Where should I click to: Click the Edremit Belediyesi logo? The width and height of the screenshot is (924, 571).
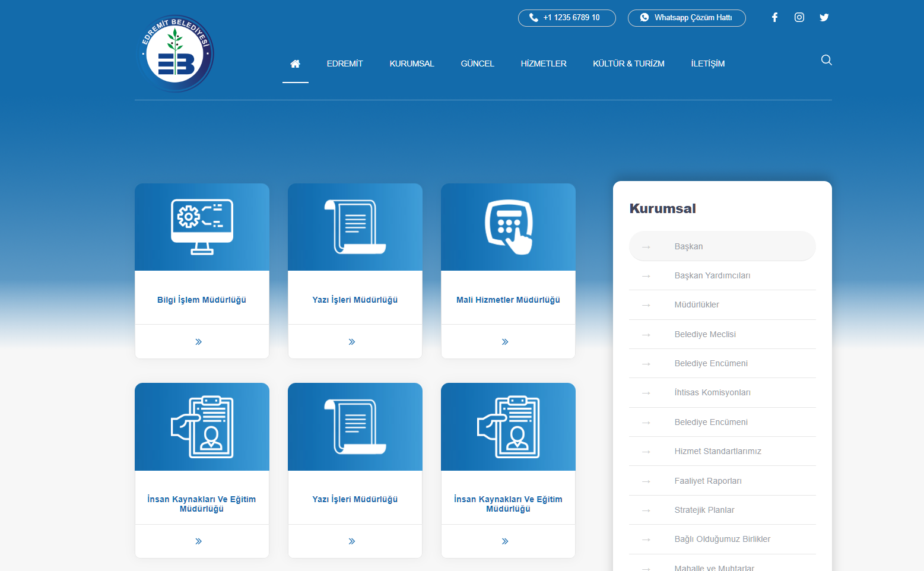pos(176,54)
